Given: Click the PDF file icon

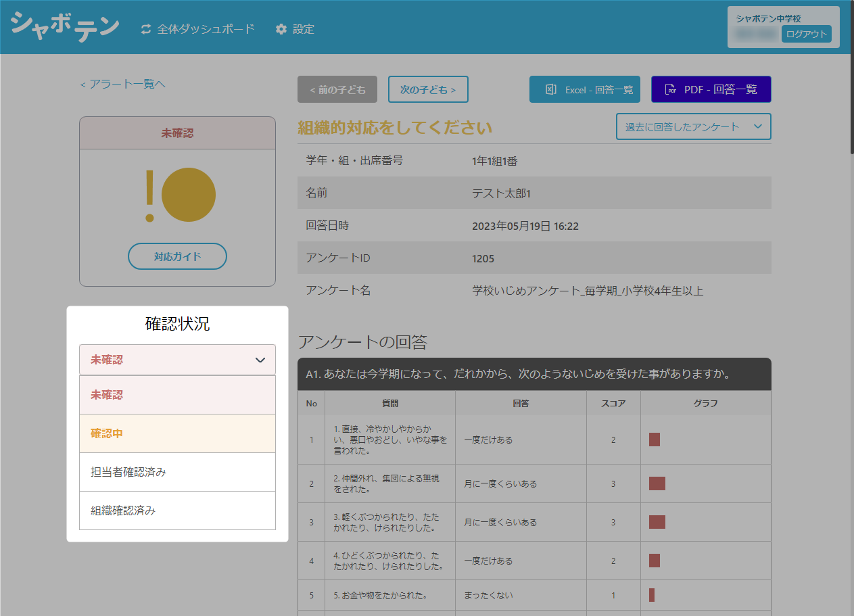Looking at the screenshot, I should click(x=671, y=89).
